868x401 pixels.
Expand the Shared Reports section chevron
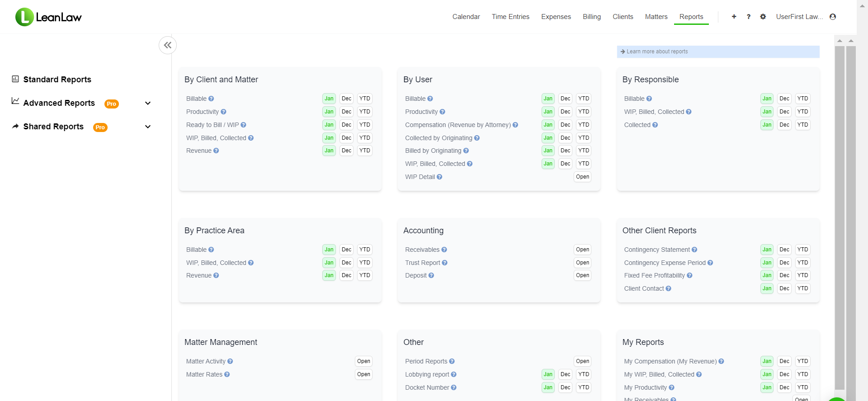pos(148,127)
